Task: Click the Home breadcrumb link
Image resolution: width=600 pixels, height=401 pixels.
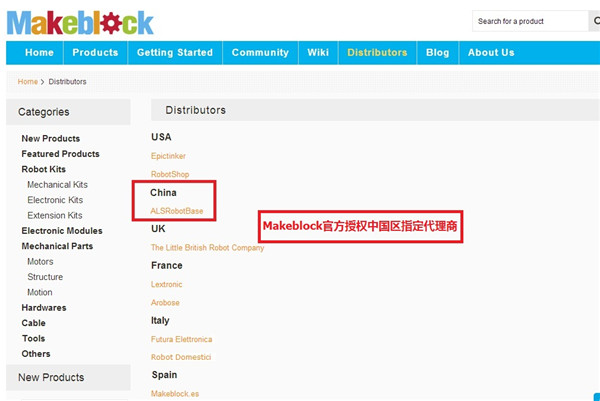Action: [28, 82]
